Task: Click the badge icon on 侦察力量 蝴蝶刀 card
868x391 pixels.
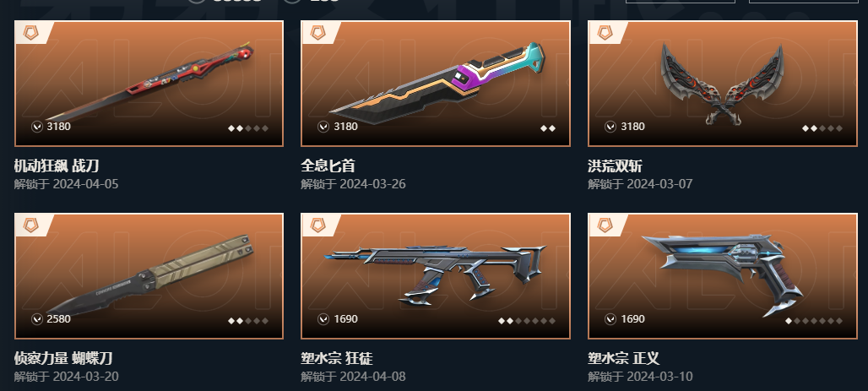Action: [31, 225]
